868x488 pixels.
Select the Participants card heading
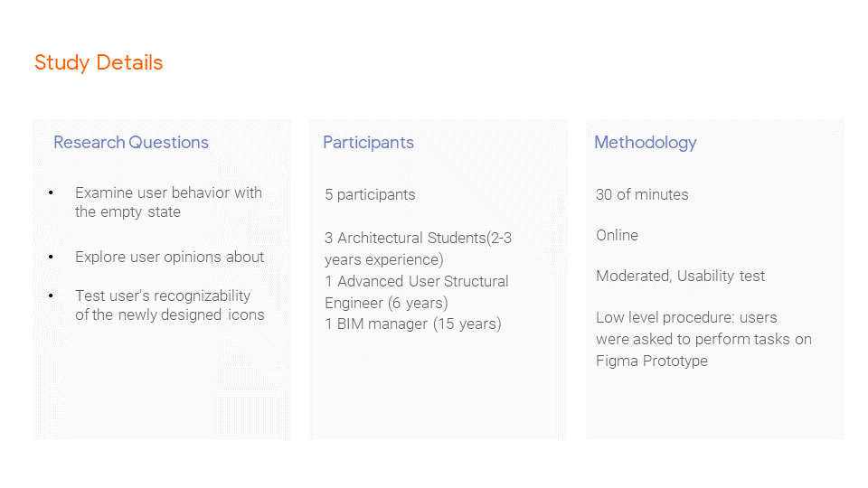(x=368, y=142)
